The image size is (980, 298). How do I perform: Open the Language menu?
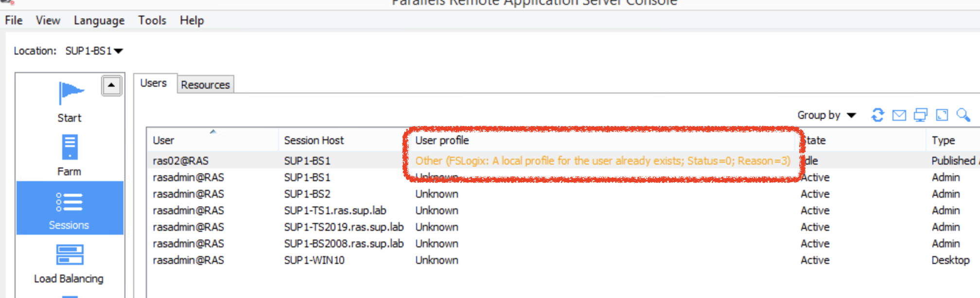pos(99,20)
